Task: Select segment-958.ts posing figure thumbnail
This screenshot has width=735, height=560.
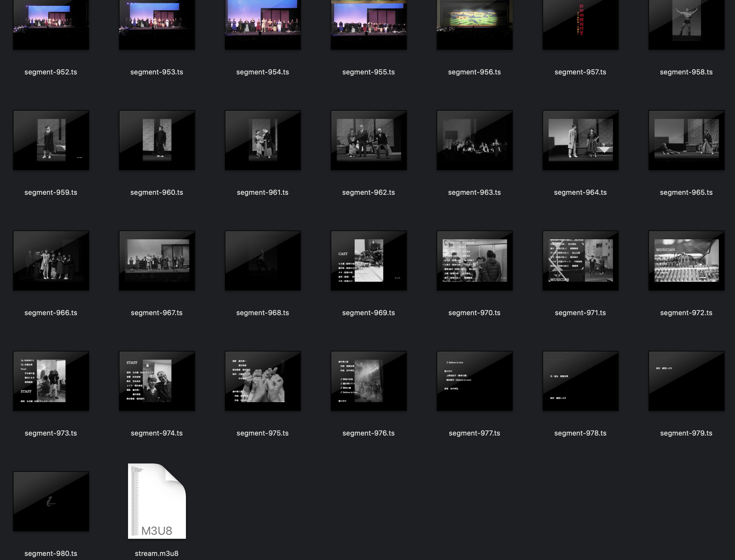Action: coord(686,25)
